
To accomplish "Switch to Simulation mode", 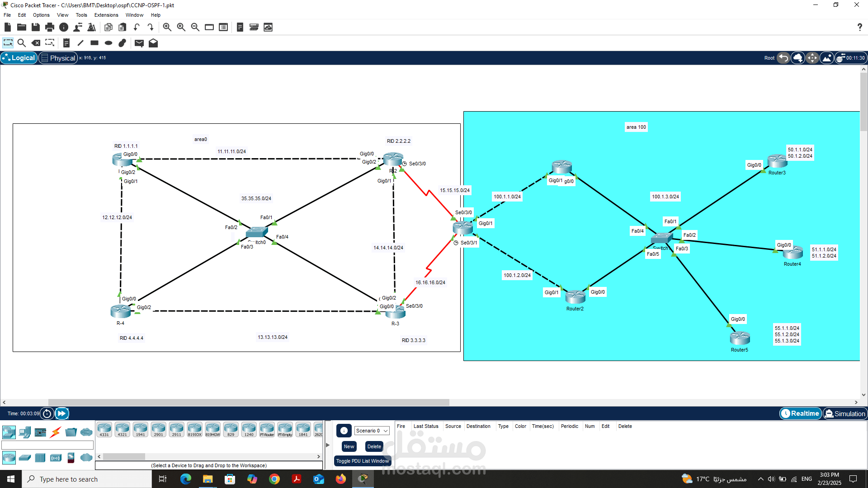I will click(844, 413).
